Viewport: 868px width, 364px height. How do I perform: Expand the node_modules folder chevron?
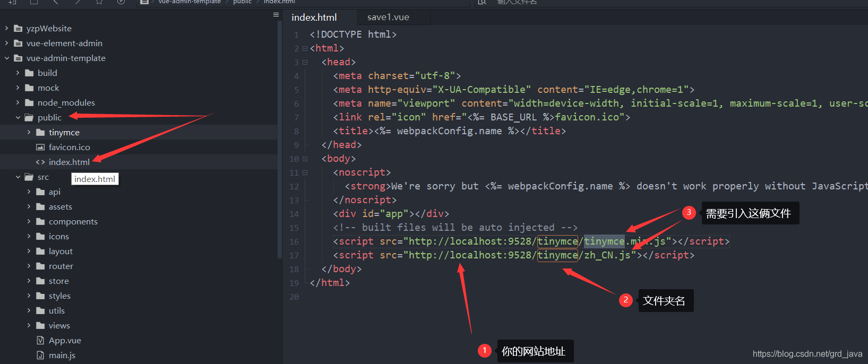click(x=18, y=103)
